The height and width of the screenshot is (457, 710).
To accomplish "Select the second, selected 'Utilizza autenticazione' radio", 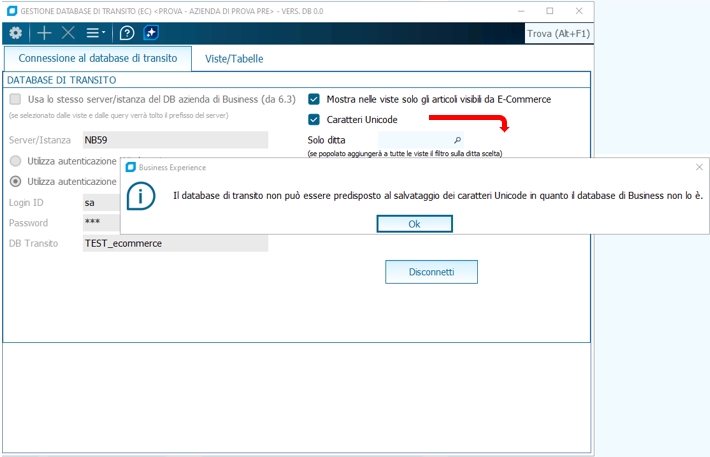I will (x=15, y=181).
